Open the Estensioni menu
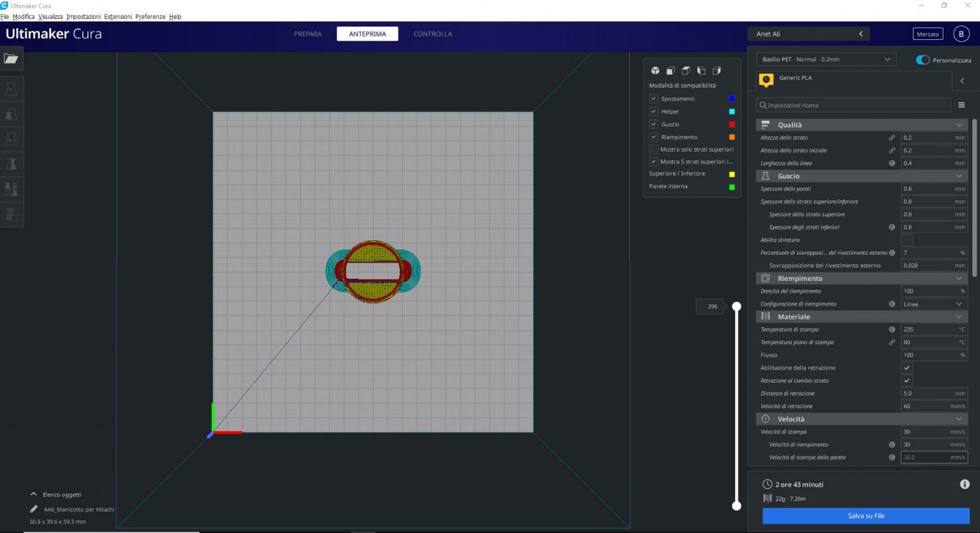The height and width of the screenshot is (533, 980). [118, 16]
